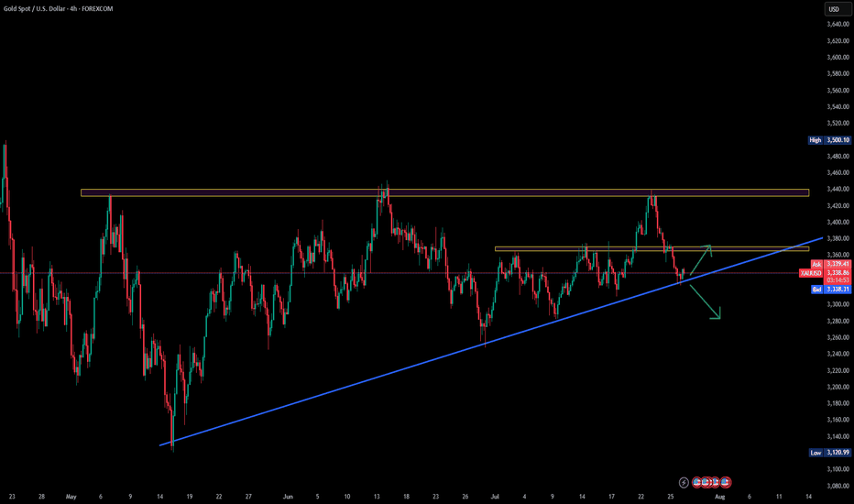Click the 19 date label on the time axis
This screenshot has height=504, width=854.
[x=190, y=497]
